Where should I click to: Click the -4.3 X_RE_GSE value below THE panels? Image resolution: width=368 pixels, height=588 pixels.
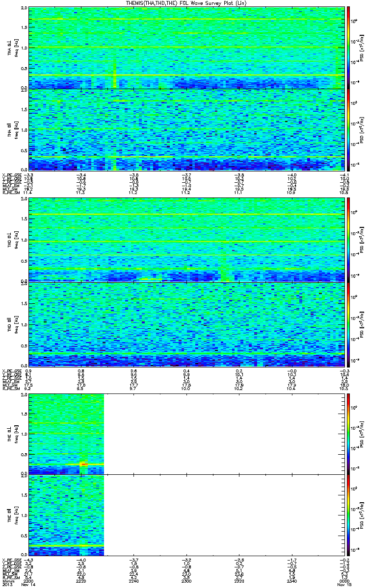tap(28, 559)
